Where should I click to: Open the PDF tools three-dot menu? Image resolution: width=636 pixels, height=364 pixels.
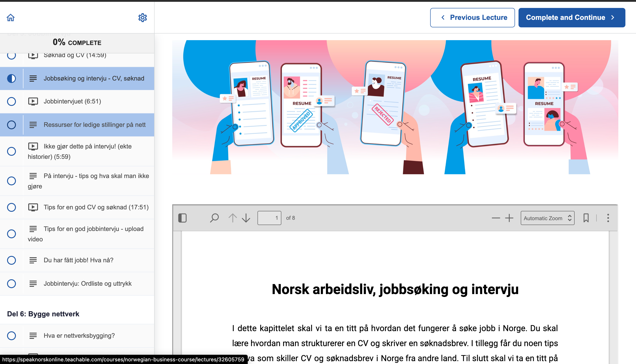608,218
